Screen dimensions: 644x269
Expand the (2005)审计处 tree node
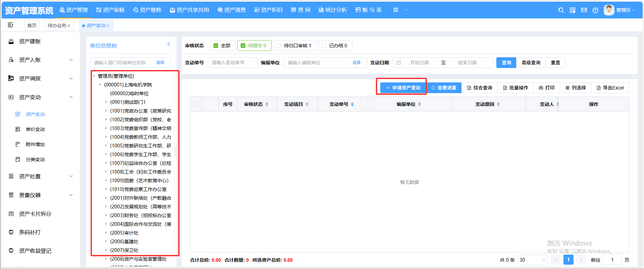coord(106,232)
